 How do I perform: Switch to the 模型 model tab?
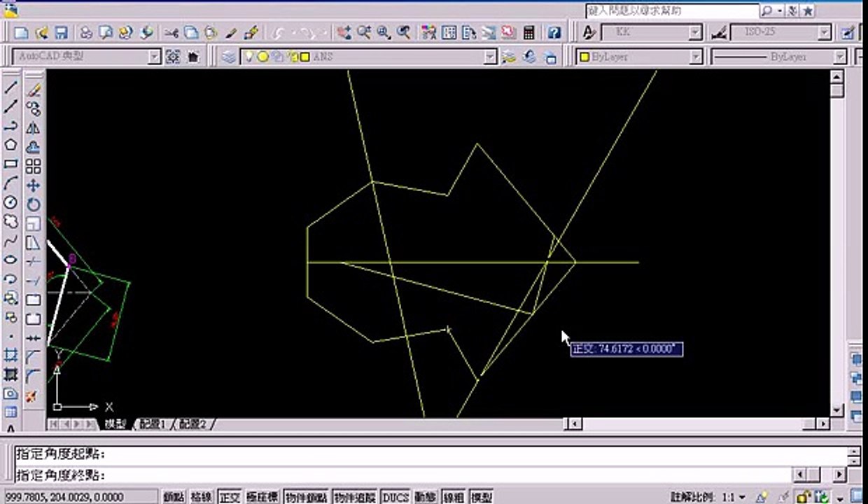pos(115,424)
